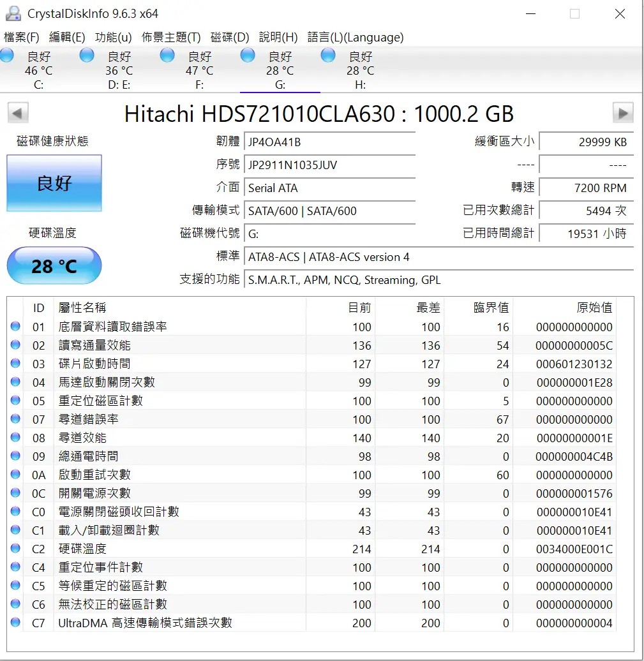Select the 硬碟溫度 attribute row in table
Screen dimensions: 644x661
311,549
